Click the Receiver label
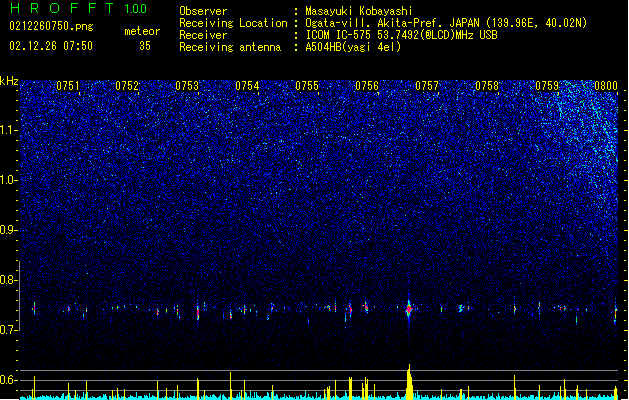The image size is (629, 400). click(x=203, y=35)
